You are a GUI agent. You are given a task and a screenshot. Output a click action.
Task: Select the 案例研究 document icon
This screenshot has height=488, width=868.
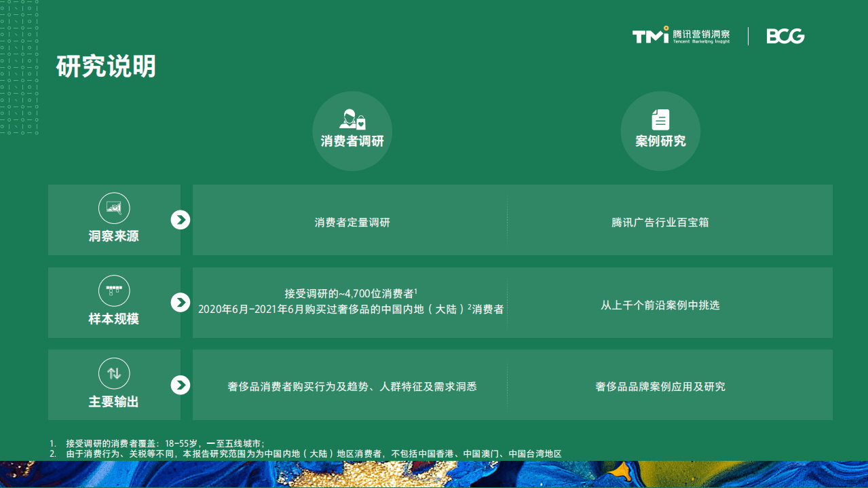pyautogui.click(x=660, y=119)
